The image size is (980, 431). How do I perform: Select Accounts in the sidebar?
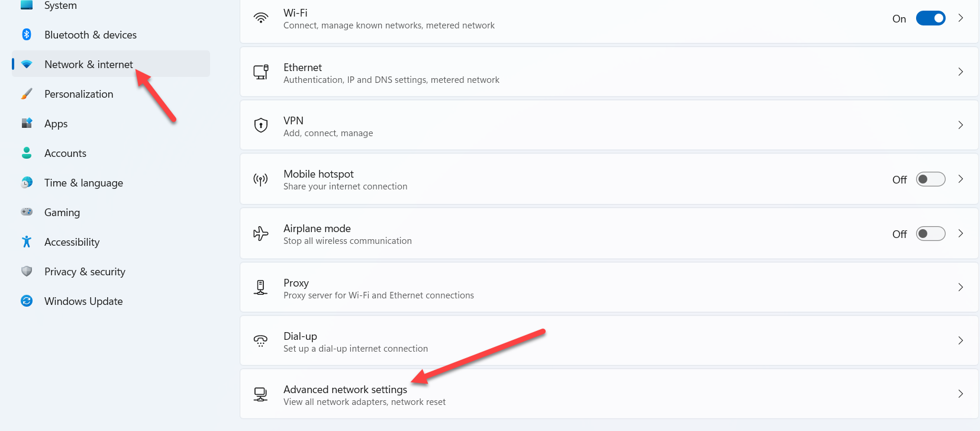65,153
